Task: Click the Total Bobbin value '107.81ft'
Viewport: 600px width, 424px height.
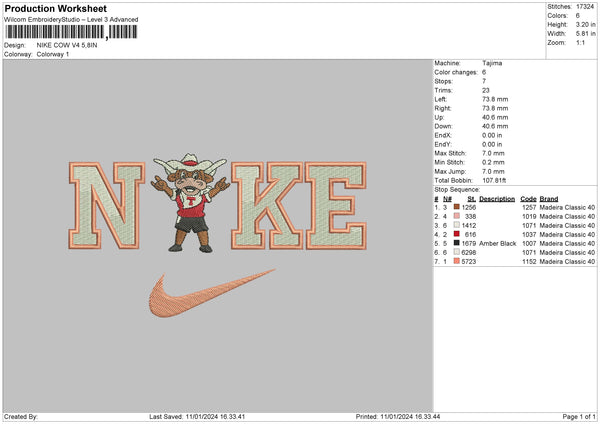Action: tap(494, 180)
